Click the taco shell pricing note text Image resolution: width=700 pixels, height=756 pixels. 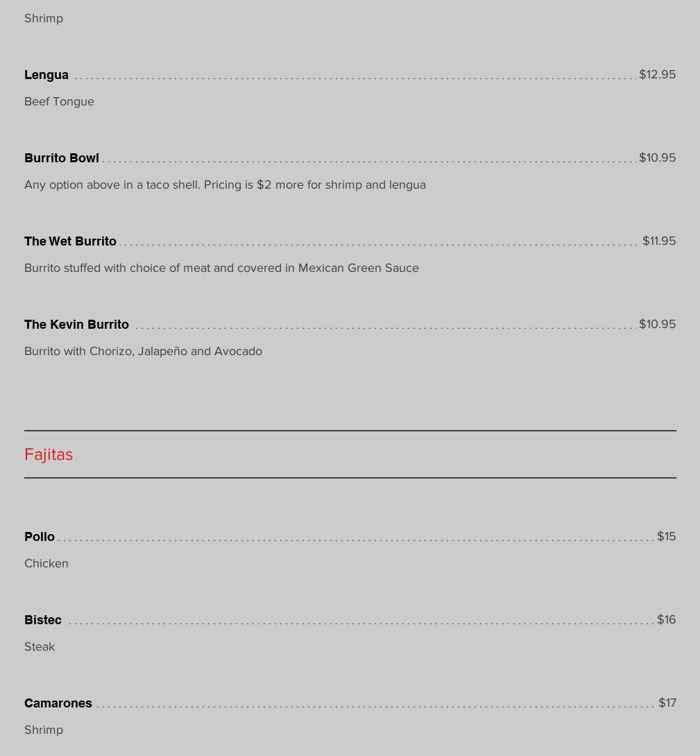point(225,184)
